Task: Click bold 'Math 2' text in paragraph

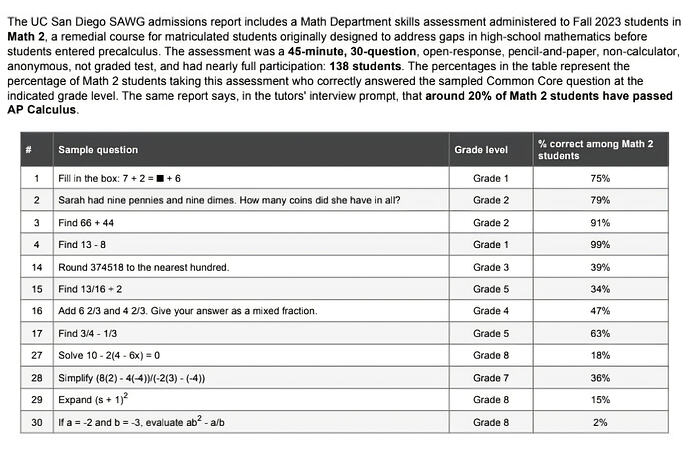Action: point(26,37)
